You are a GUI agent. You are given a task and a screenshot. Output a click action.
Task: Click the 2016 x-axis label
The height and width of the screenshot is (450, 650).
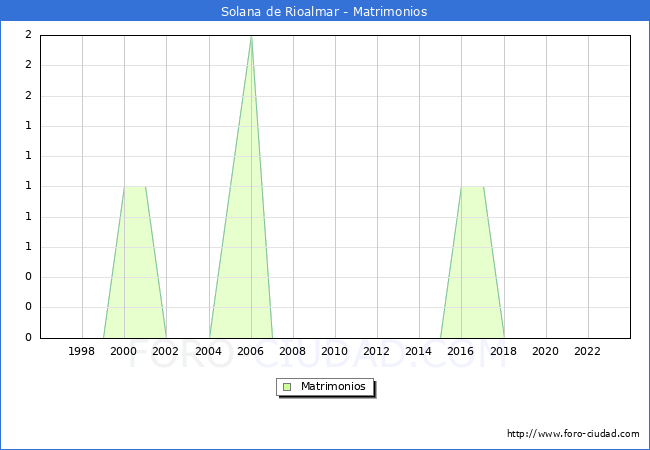[x=461, y=351]
